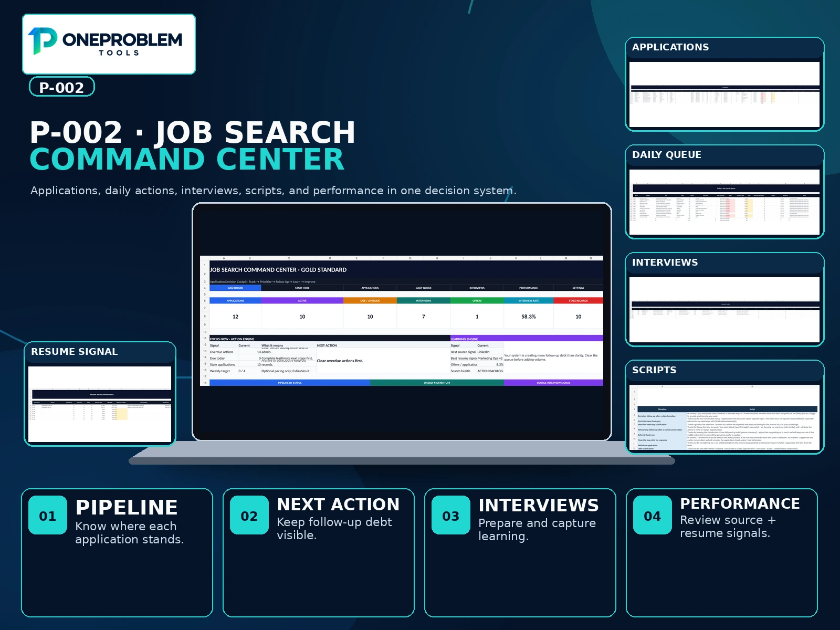840x630 pixels.
Task: Select the Applications count value 12
Action: pos(235,317)
